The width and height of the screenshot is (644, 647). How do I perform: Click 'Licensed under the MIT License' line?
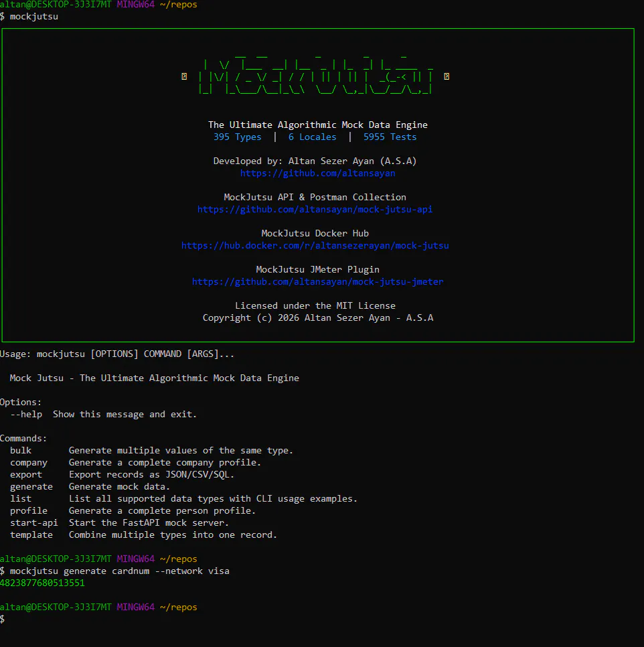pos(315,306)
